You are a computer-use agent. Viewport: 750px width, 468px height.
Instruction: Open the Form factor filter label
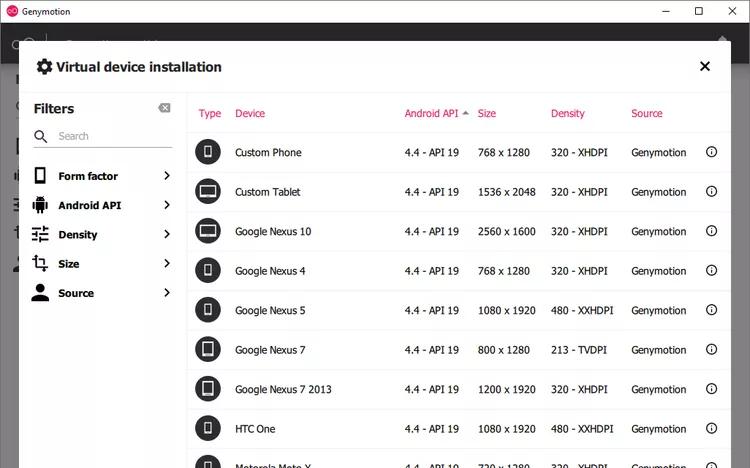pos(88,176)
